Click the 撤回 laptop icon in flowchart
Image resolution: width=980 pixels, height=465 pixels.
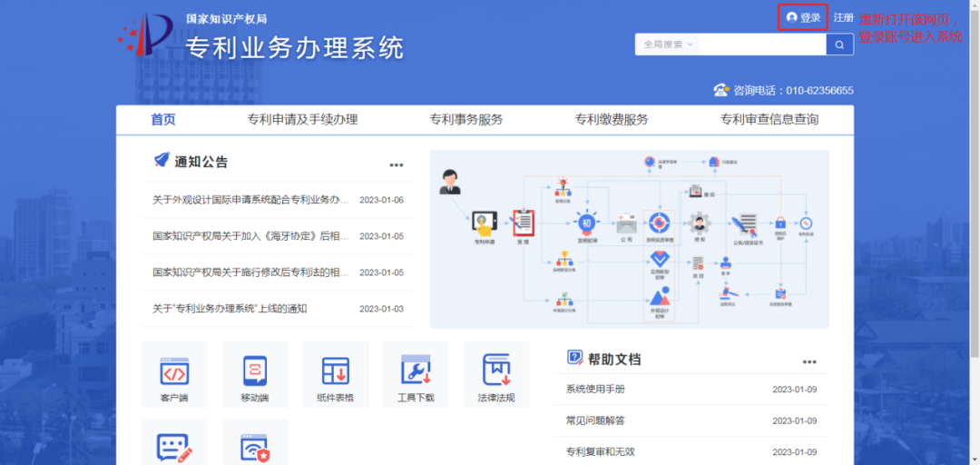click(x=694, y=190)
